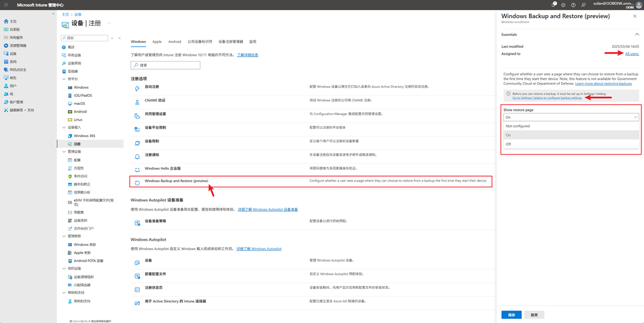The width and height of the screenshot is (644, 323).
Task: Collapse the main left navigation pane
Action: (x=53, y=14)
